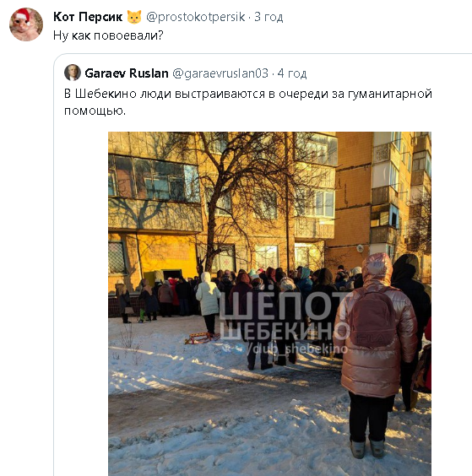Screen dimensions: 472x476
Task: Click the sled lying on the snow
Action: (x=202, y=338)
